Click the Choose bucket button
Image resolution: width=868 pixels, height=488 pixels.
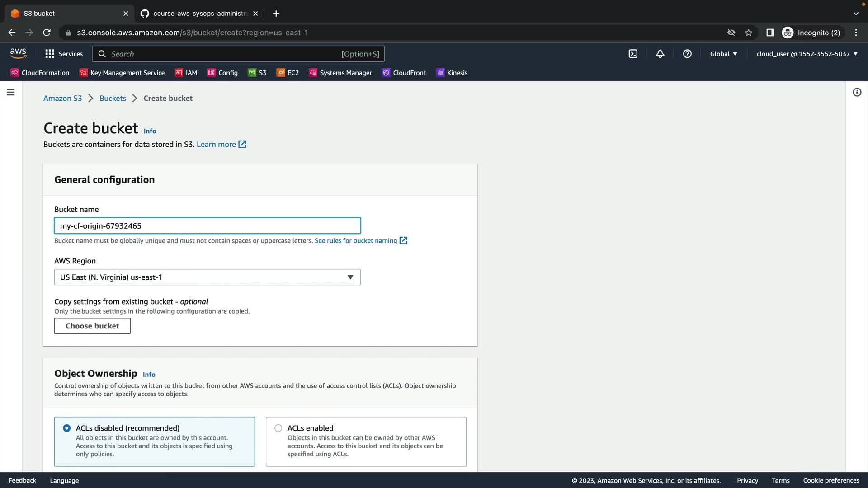[x=92, y=326]
